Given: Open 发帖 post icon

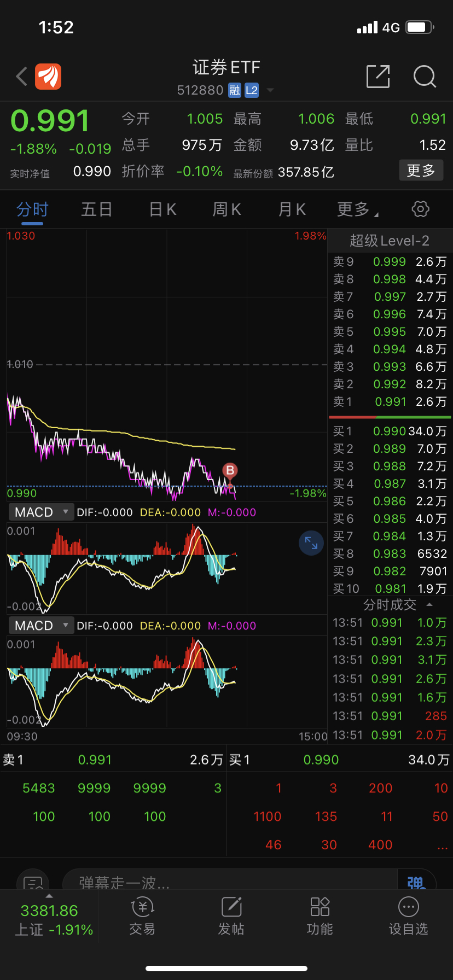Looking at the screenshot, I should [231, 916].
